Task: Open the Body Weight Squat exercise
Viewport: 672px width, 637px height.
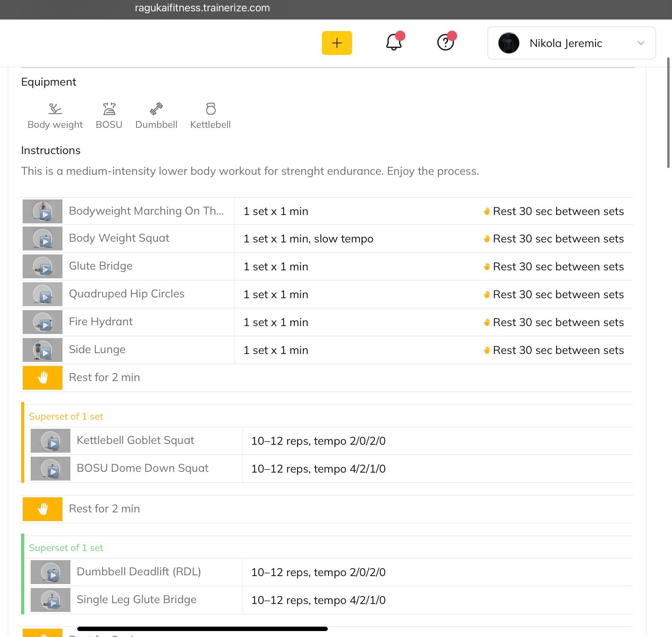Action: [119, 238]
